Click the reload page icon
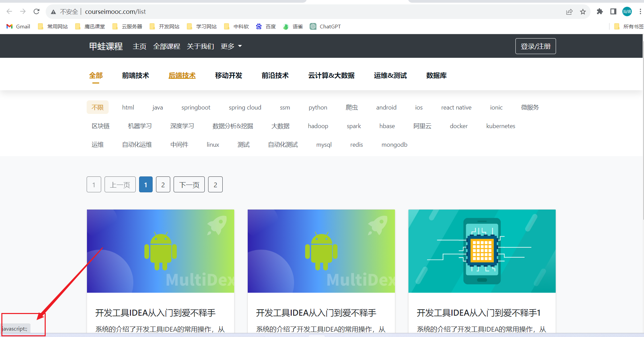 pyautogui.click(x=36, y=11)
